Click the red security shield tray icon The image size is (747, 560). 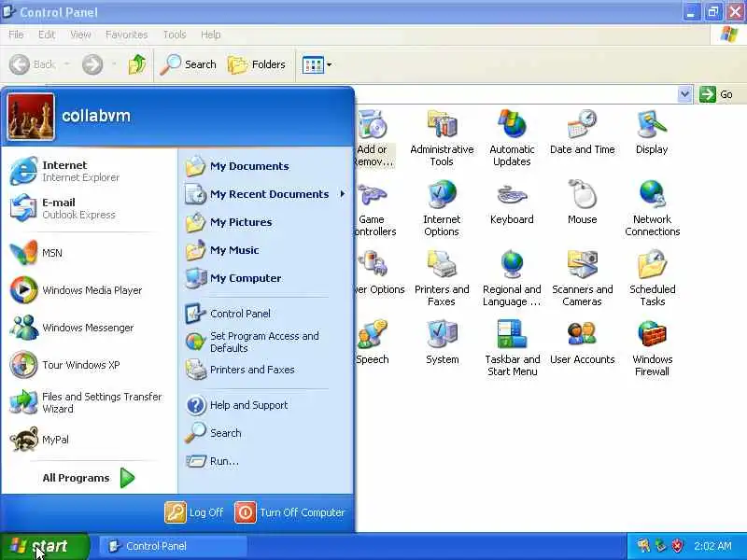(677, 546)
